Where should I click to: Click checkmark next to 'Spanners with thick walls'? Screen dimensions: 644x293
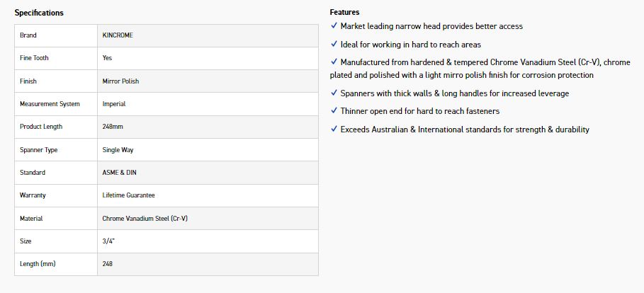[x=334, y=93]
